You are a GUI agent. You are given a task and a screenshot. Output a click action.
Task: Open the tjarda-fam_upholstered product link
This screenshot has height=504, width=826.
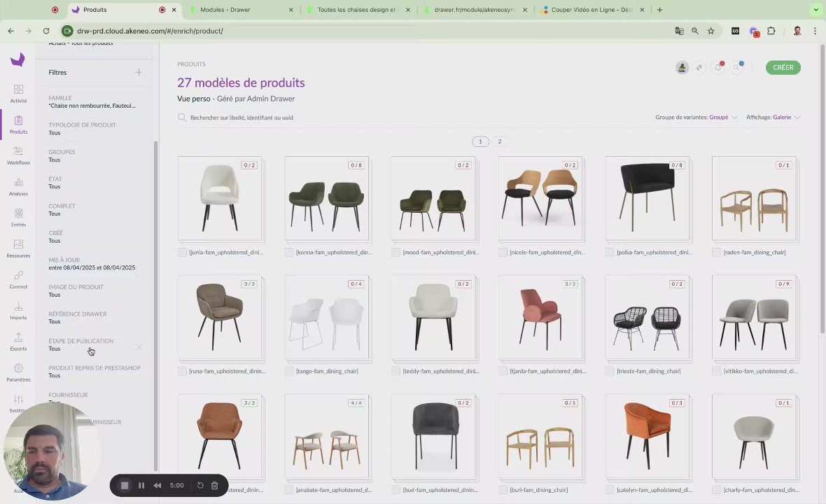click(548, 371)
